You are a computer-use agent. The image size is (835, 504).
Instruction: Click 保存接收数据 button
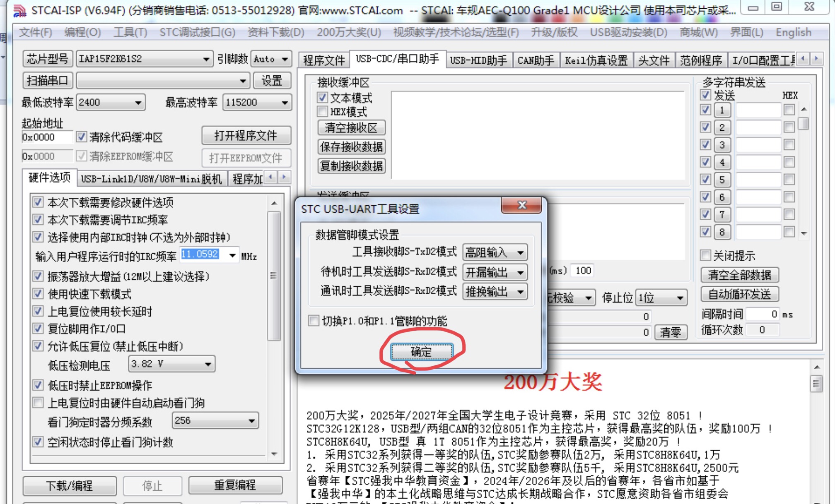tap(351, 147)
